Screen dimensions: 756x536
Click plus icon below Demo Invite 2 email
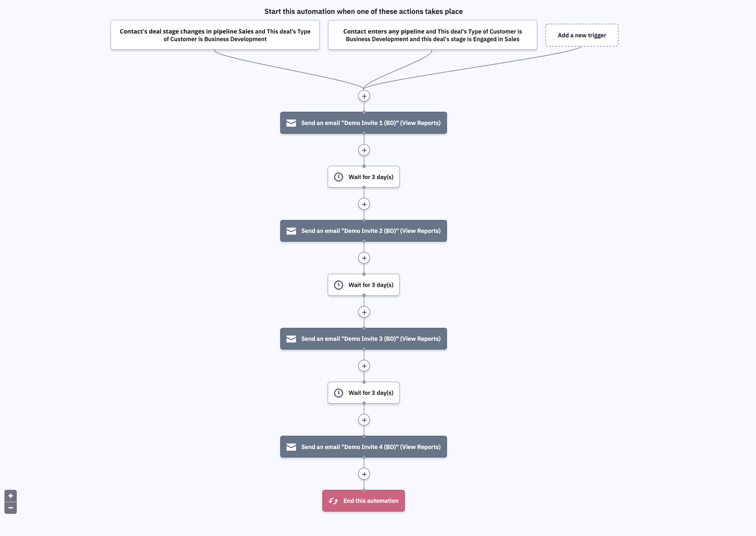364,258
